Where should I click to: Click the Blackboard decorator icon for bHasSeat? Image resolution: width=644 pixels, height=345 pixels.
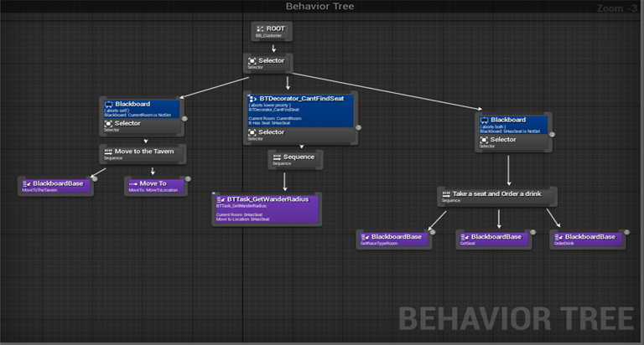coord(485,120)
